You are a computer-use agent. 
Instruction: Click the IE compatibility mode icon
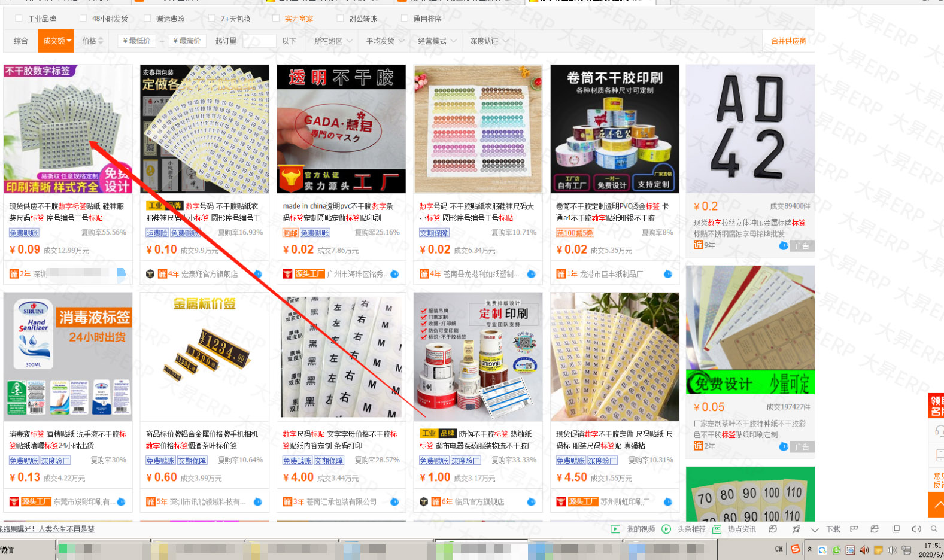875,529
